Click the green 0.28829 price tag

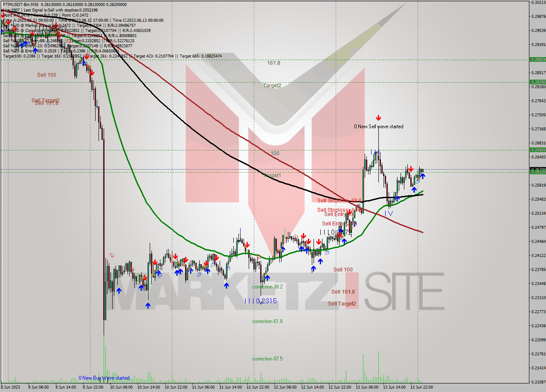coord(537,60)
